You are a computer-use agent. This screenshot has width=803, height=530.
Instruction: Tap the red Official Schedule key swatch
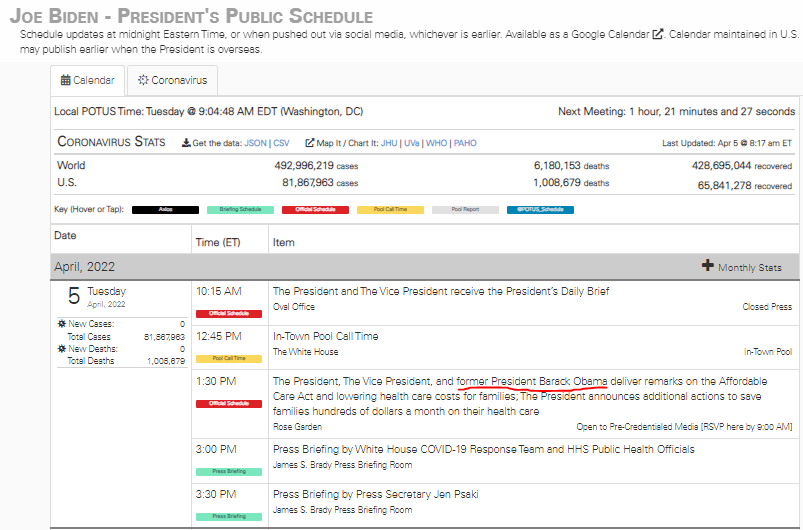point(315,209)
